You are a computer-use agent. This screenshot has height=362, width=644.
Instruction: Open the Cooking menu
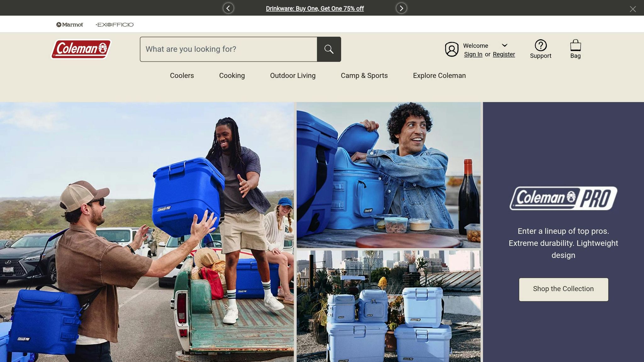coord(232,76)
